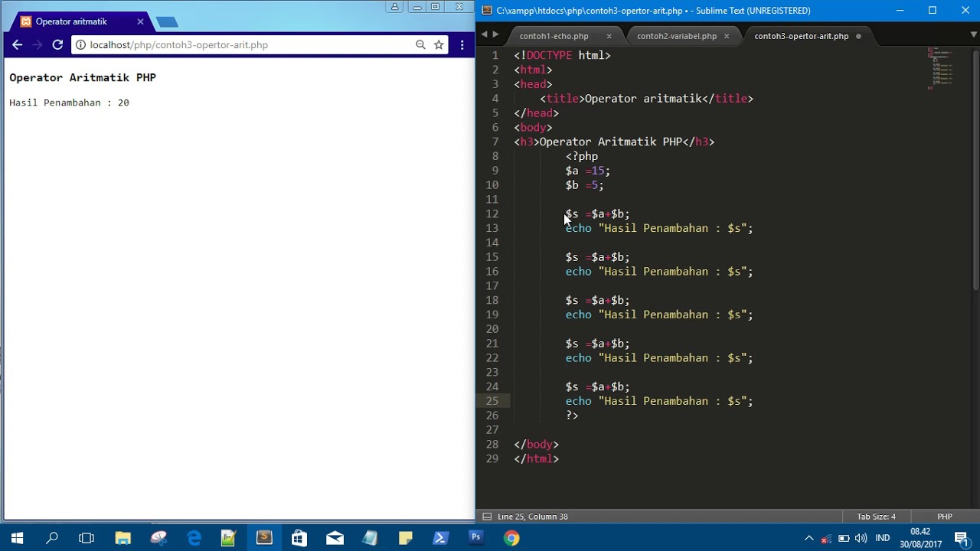Open the Mail app from taskbar
This screenshot has width=980, height=551.
tap(335, 538)
